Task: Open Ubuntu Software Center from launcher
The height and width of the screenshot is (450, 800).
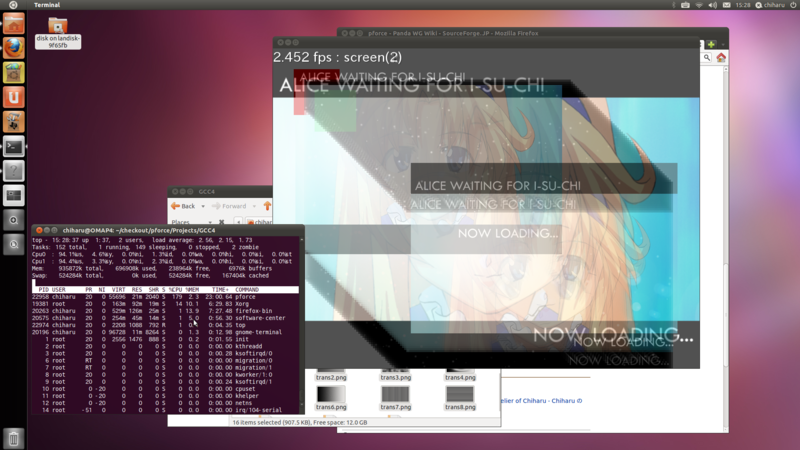Action: [x=14, y=72]
